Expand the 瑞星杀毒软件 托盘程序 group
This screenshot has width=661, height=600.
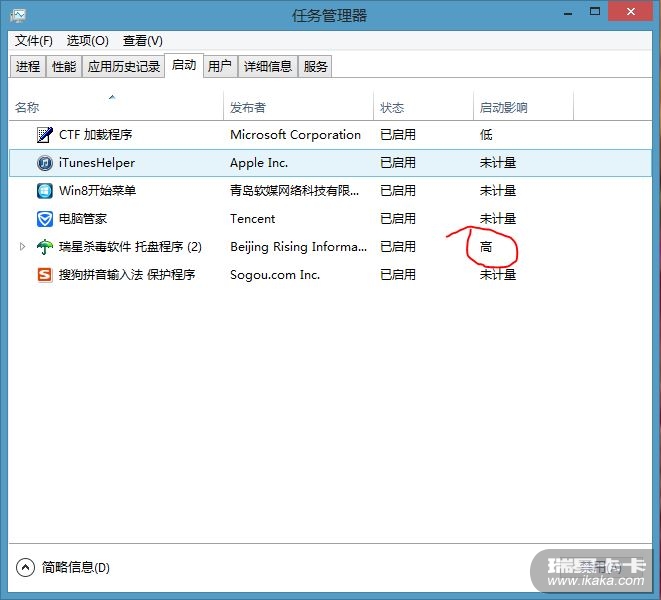23,246
